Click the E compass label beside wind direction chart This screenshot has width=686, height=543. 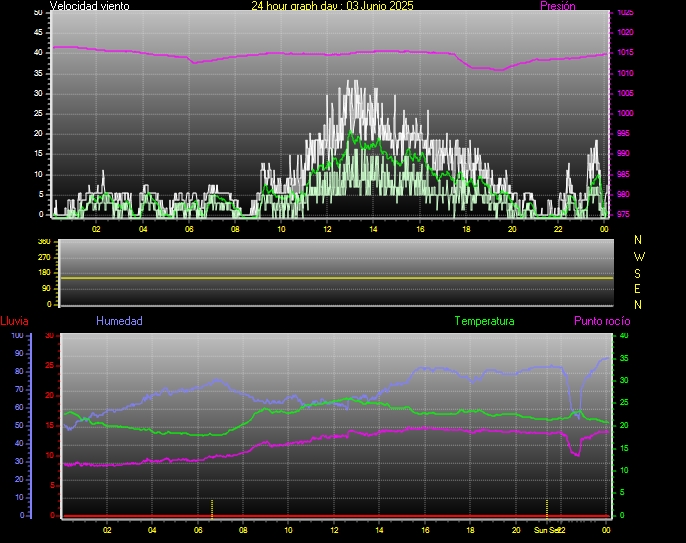tap(637, 289)
